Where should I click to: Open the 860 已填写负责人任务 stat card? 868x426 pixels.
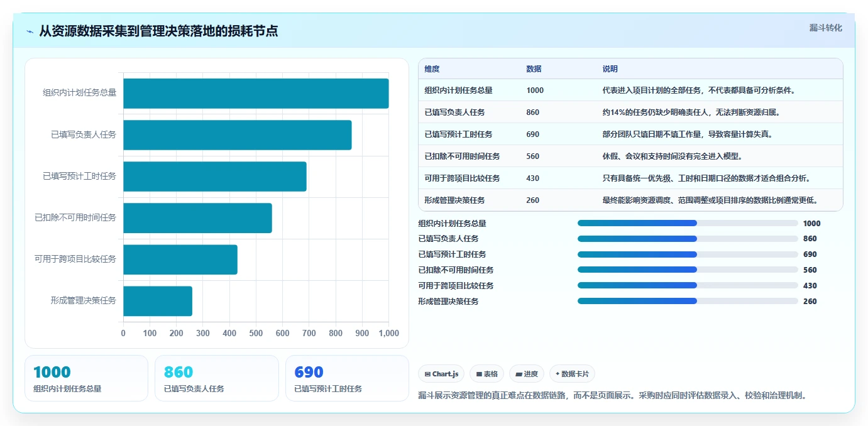click(217, 378)
